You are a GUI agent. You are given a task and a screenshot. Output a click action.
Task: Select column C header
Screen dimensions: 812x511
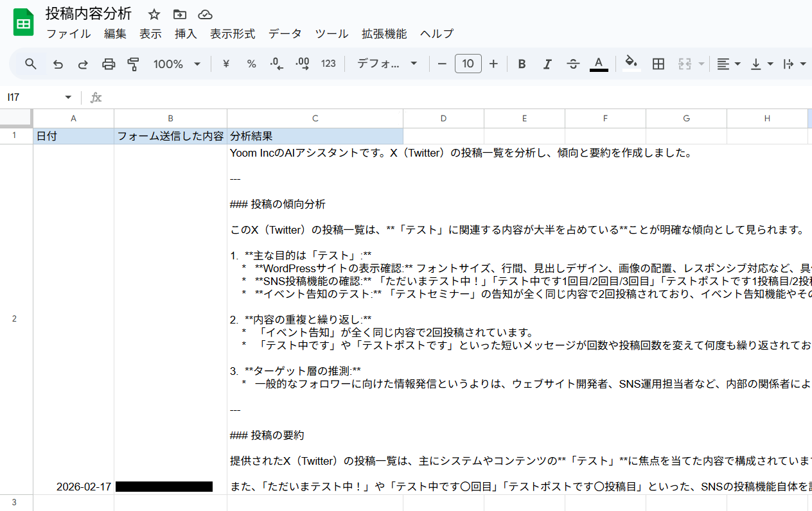(315, 118)
